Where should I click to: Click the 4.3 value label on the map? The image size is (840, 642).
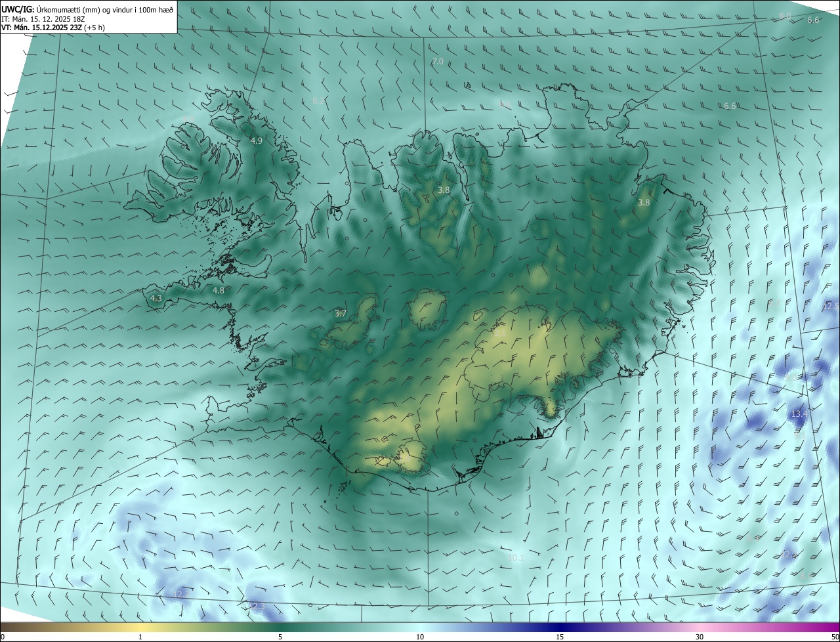[x=156, y=298]
